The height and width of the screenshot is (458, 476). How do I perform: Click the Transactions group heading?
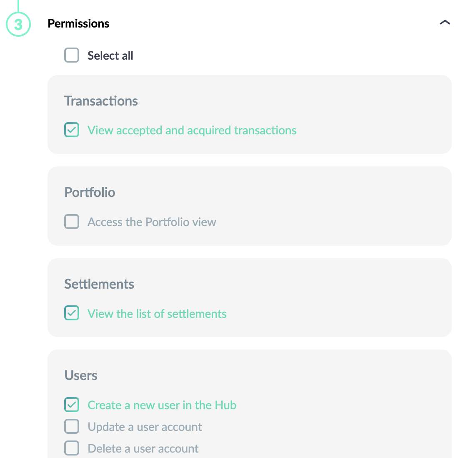tap(101, 101)
